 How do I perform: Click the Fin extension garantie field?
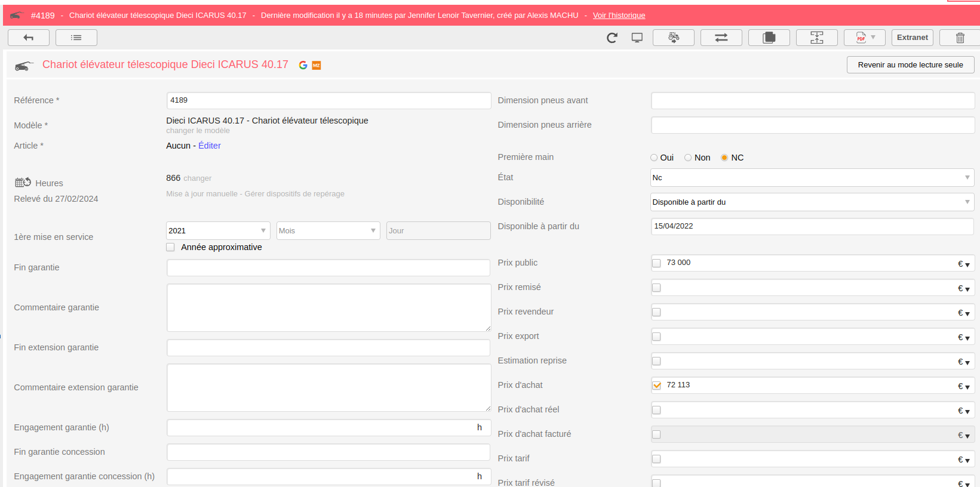click(x=328, y=347)
